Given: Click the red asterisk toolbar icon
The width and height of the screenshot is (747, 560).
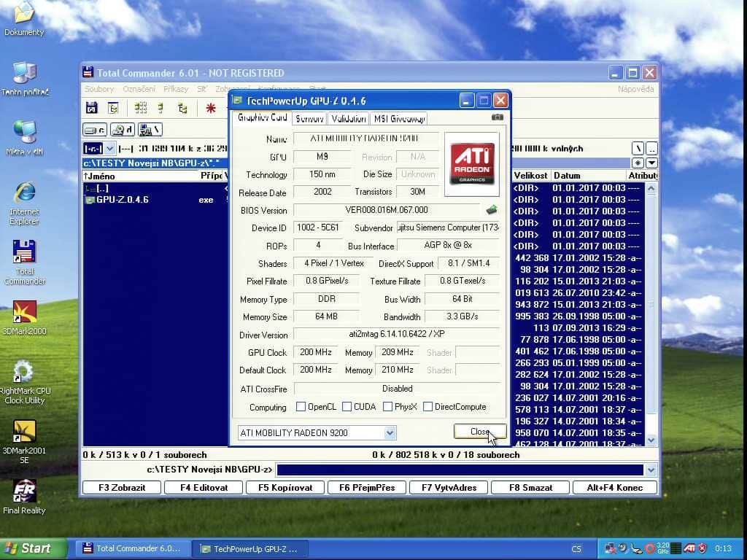Looking at the screenshot, I should pyautogui.click(x=211, y=108).
